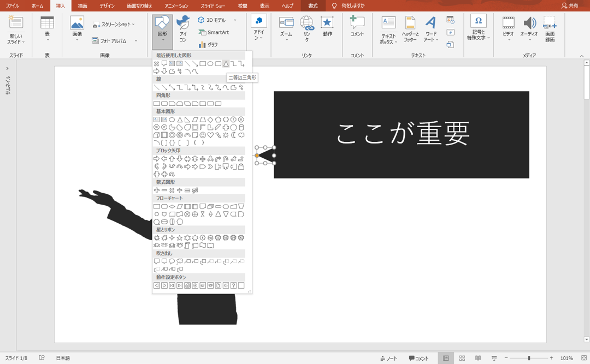Select the 二等辺三角形 shape from the gallery
Image resolution: width=590 pixels, height=364 pixels.
(x=226, y=63)
